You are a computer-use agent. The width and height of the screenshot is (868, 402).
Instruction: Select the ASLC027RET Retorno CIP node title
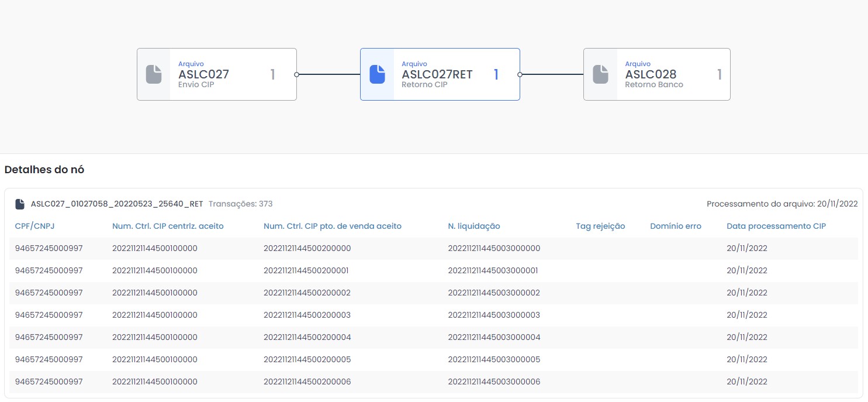pyautogui.click(x=437, y=74)
